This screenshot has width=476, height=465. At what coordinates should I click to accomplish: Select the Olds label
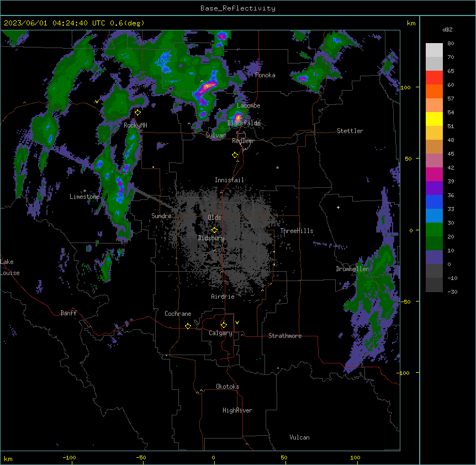(214, 218)
